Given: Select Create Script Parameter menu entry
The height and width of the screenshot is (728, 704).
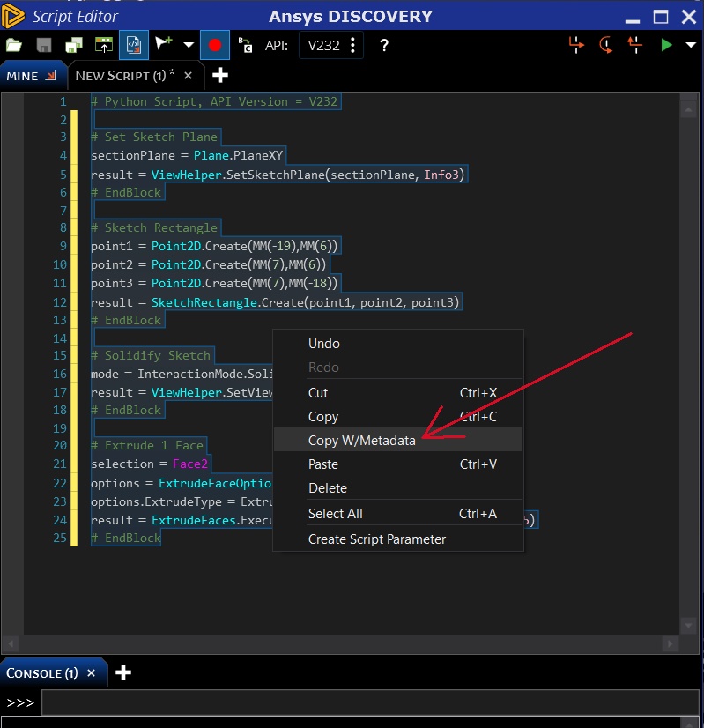Looking at the screenshot, I should click(x=376, y=539).
